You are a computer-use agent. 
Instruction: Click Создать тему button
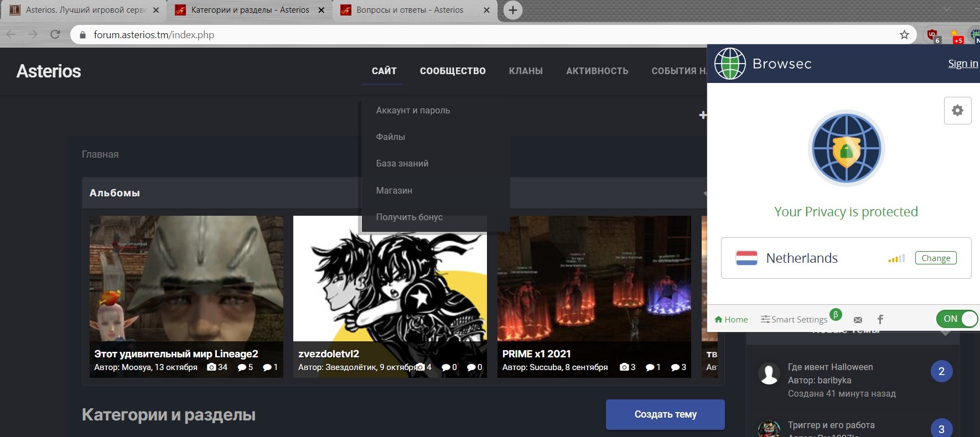tap(665, 414)
